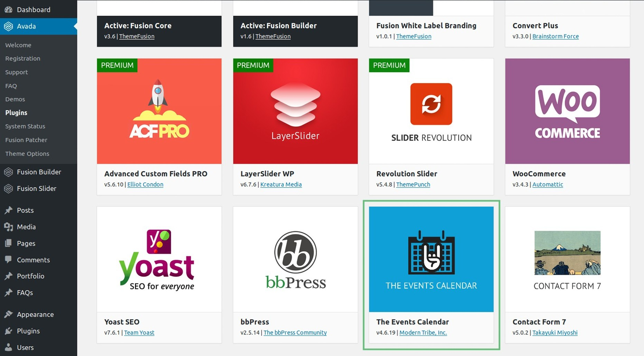This screenshot has width=644, height=356.
Task: Open Registration submenu item
Action: coord(23,58)
